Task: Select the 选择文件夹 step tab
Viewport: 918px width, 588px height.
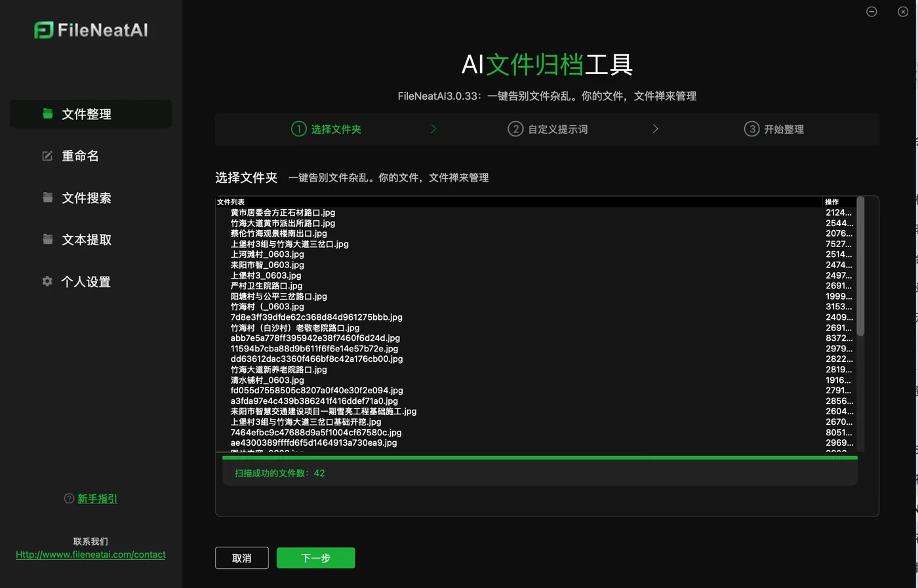Action: (326, 129)
